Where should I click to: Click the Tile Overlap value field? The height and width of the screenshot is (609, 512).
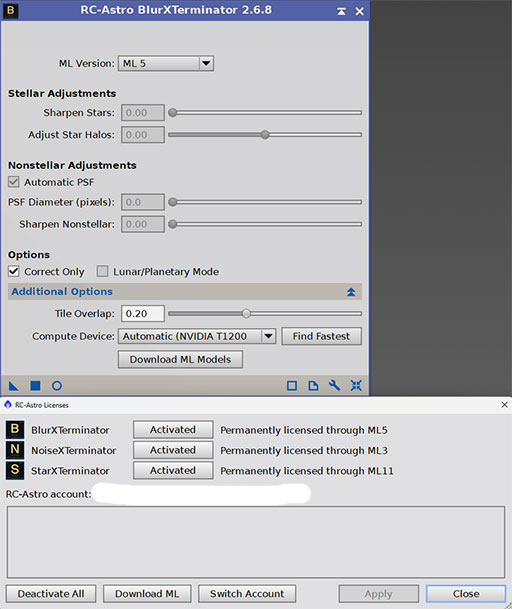click(x=143, y=313)
